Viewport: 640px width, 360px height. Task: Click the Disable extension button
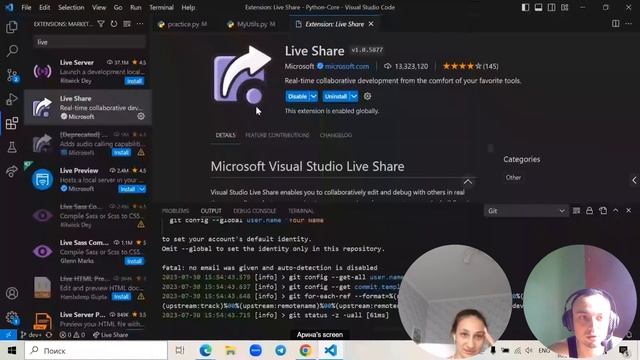point(298,96)
